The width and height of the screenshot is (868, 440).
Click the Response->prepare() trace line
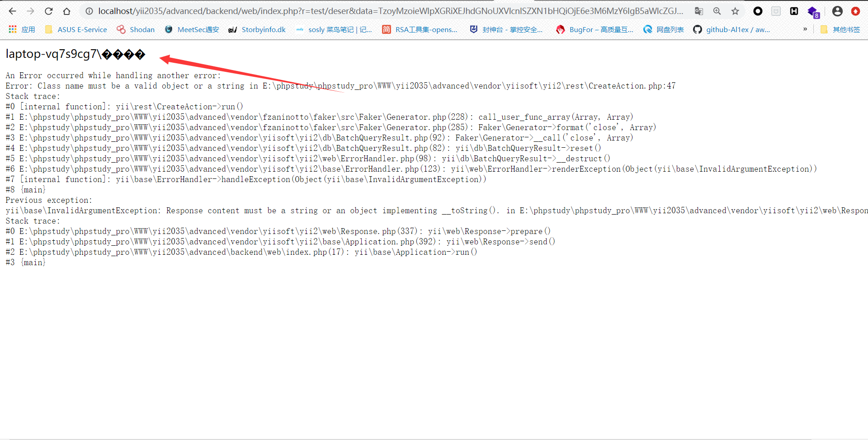pos(278,231)
